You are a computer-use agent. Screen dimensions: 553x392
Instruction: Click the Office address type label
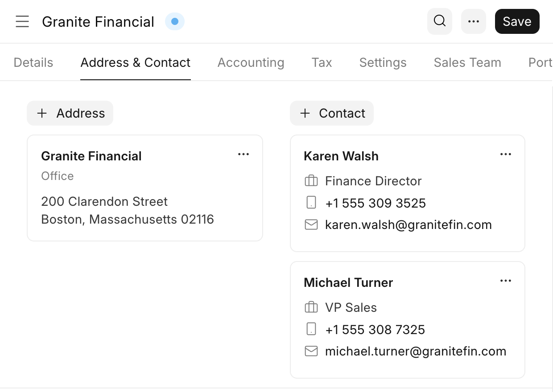point(58,176)
